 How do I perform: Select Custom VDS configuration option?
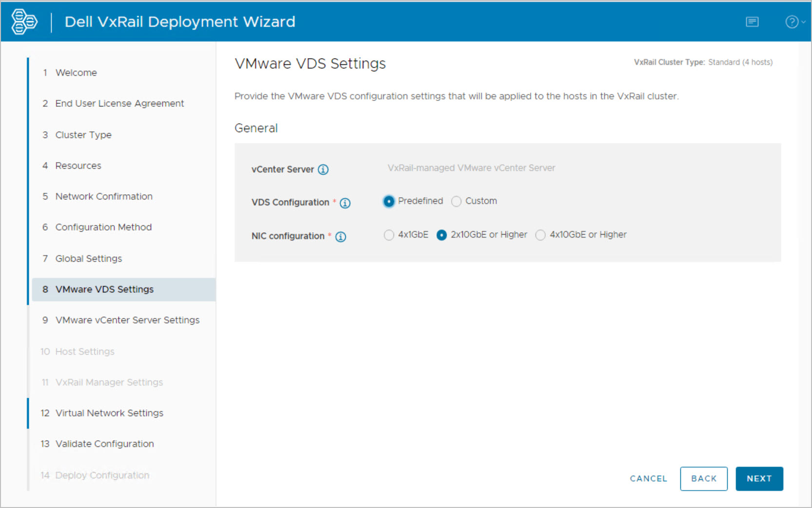[x=456, y=202]
